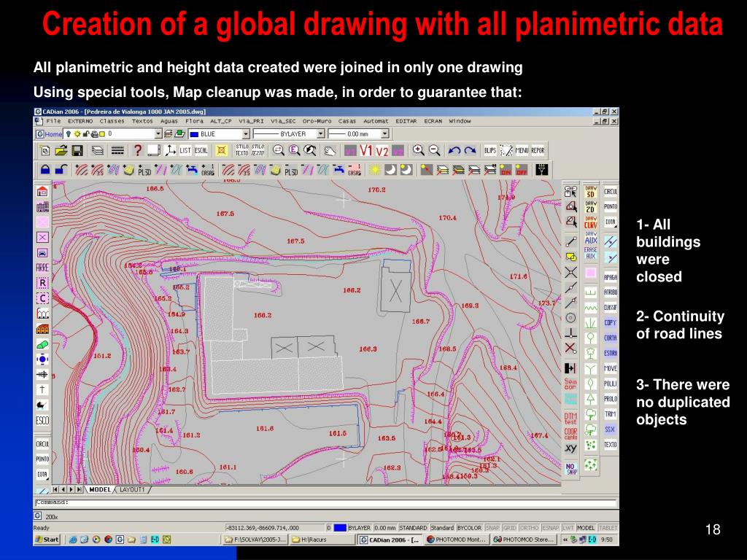Switch to the PHOTOMOD Mont... taskbar window
The width and height of the screenshot is (747, 560).
456,540
